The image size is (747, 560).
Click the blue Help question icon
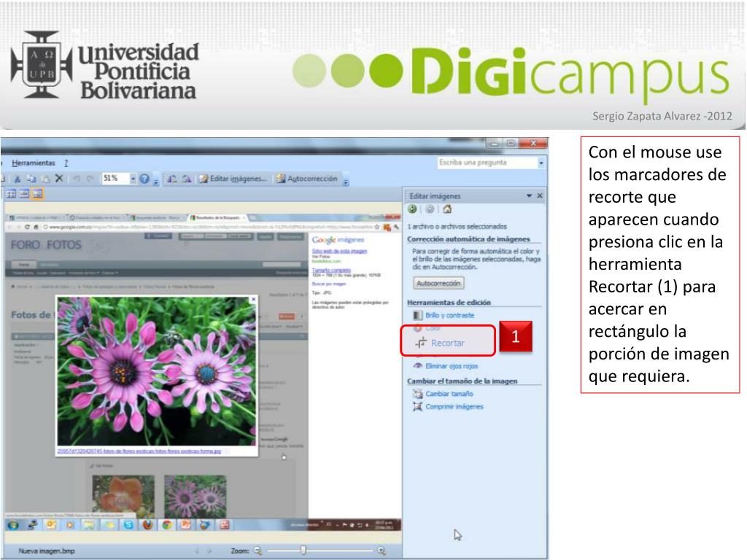click(144, 179)
